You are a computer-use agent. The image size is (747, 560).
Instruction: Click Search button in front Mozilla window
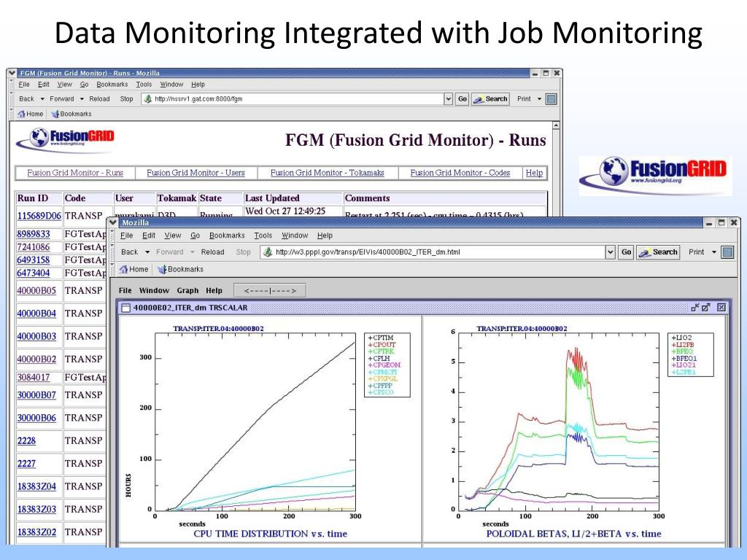[659, 252]
